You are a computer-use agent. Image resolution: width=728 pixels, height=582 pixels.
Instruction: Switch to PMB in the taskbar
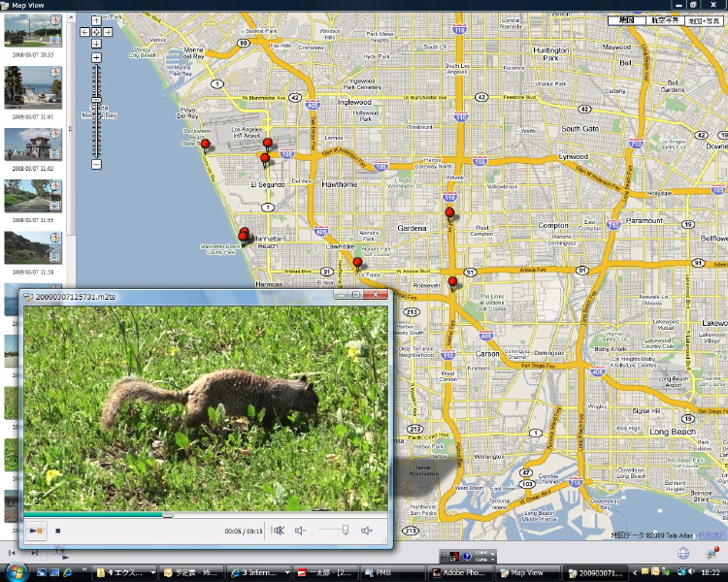pos(386,572)
